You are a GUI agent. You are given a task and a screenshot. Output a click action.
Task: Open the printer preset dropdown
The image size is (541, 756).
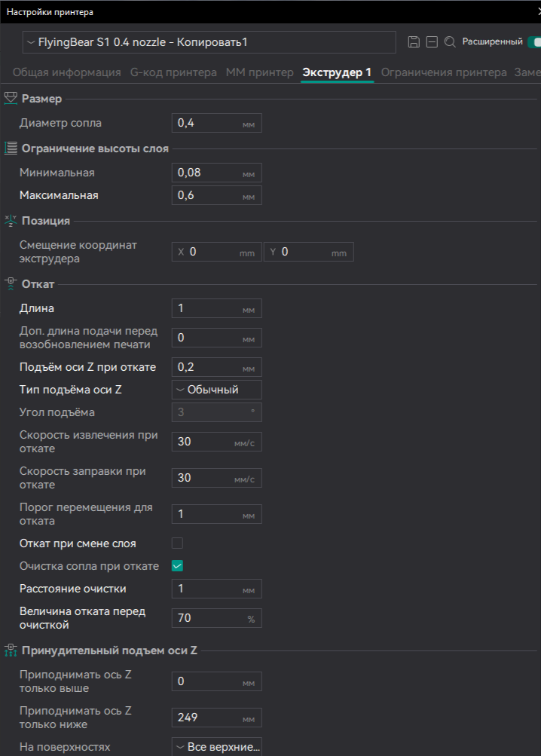tap(209, 42)
